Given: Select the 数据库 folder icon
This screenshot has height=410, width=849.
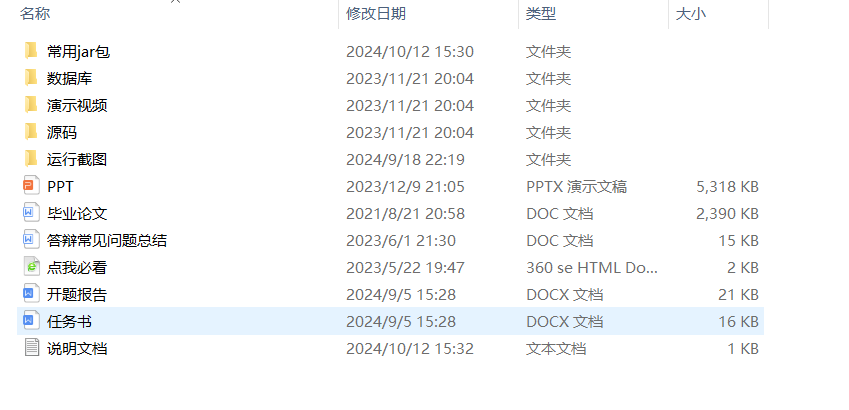Looking at the screenshot, I should pyautogui.click(x=31, y=78).
